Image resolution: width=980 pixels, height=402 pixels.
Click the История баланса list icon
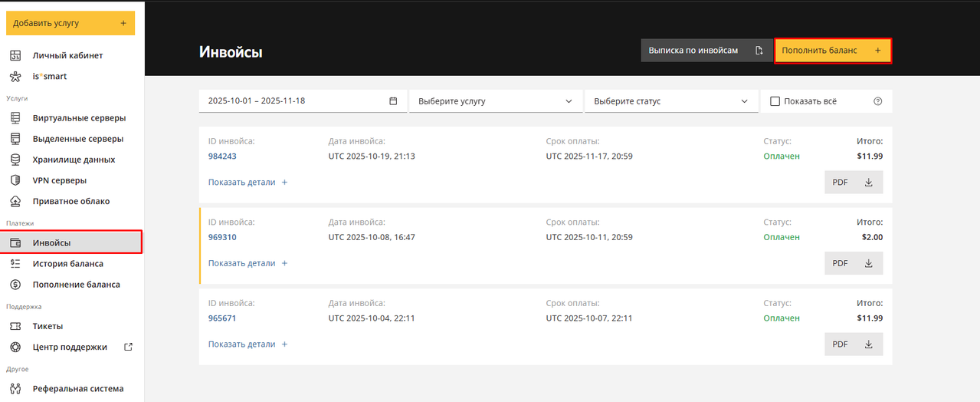pos(15,263)
